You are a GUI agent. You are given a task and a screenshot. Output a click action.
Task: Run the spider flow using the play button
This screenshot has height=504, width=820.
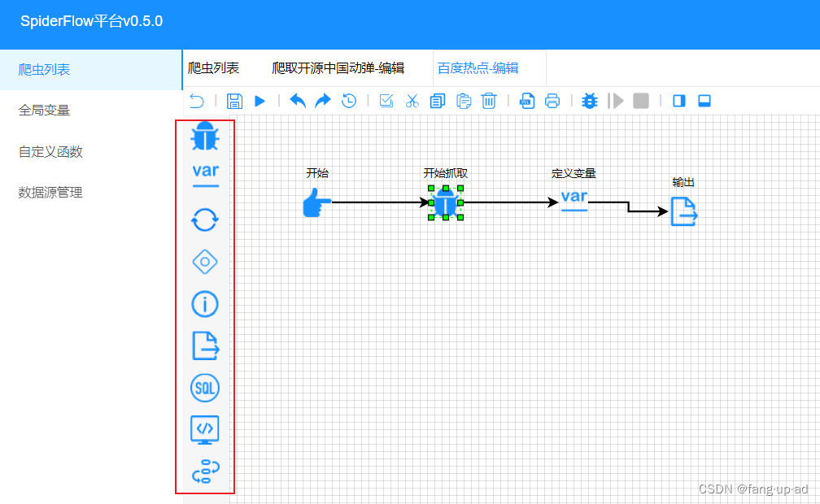[260, 100]
